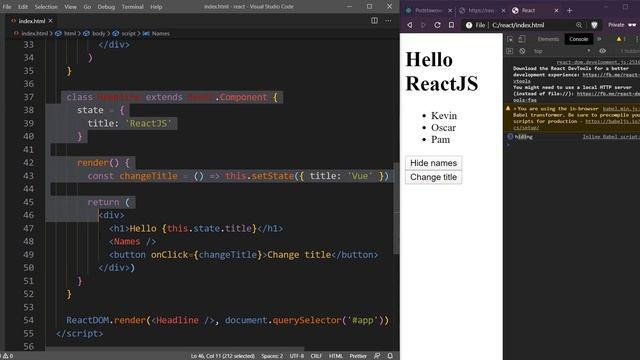This screenshot has height=360, width=640.
Task: Clear the console with the block icon
Action: pos(522,51)
